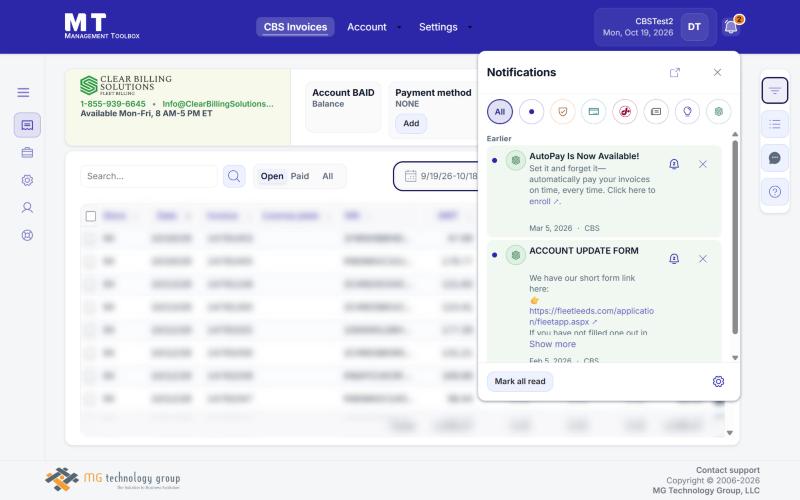Click the Mark all read button
Viewport: 800px width, 500px height.
pyautogui.click(x=520, y=381)
